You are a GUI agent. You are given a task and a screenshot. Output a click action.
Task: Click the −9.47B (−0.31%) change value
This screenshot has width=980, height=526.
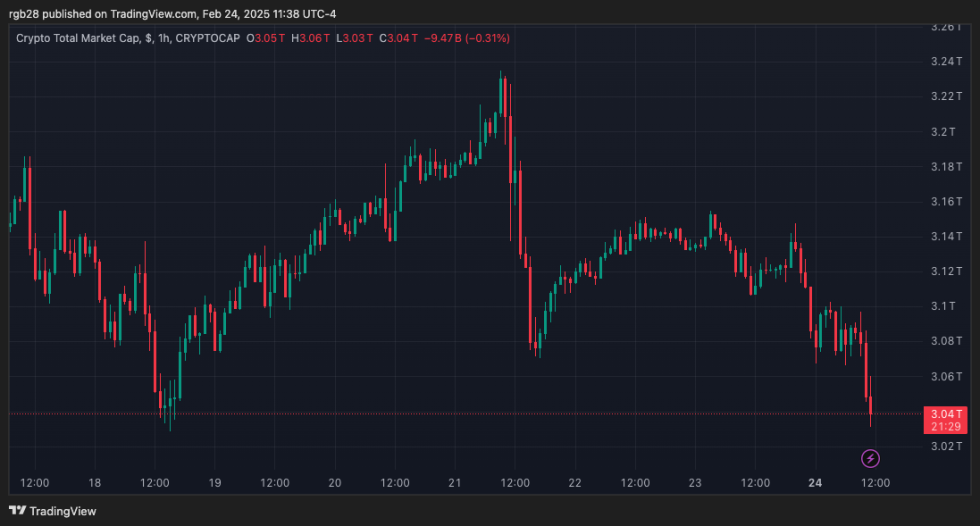point(468,38)
